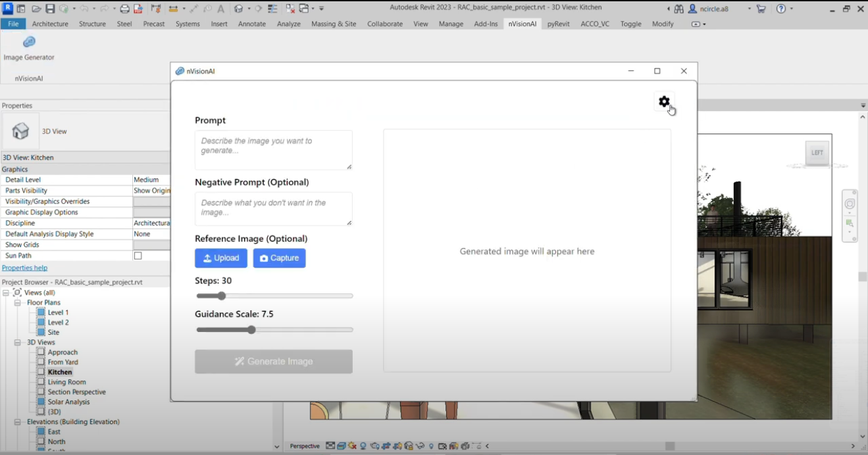Open the Architecture ribbon tab
Viewport: 868px width, 455px height.
click(50, 24)
